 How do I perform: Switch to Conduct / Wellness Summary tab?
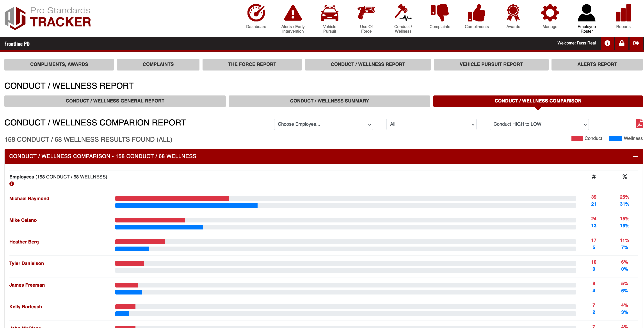tap(329, 101)
